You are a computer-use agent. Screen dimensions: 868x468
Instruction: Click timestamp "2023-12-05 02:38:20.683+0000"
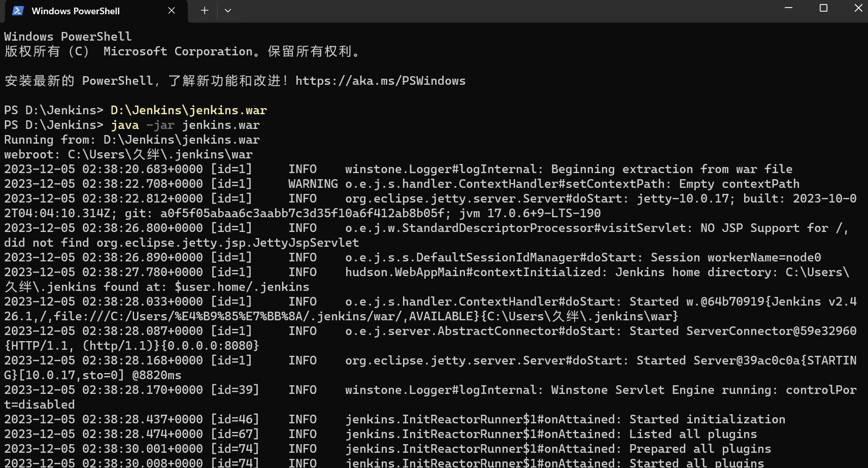[x=104, y=170]
